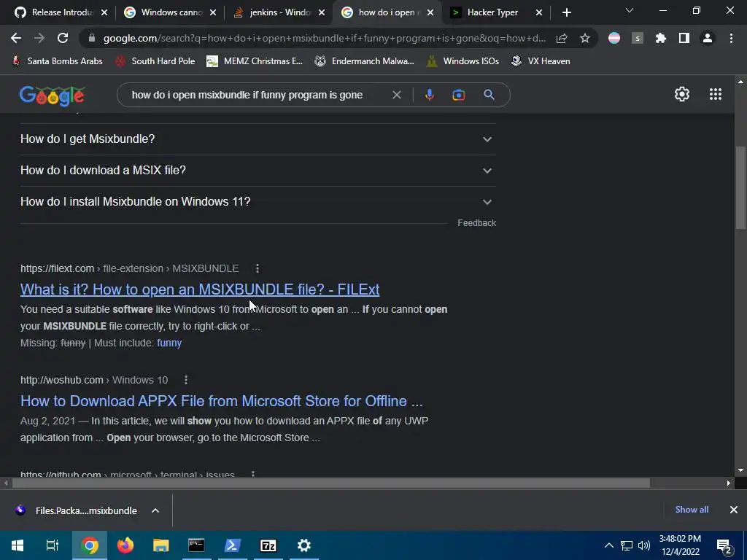Viewport: 747px width, 560px height.
Task: Close the Hacker Typer tab
Action: pos(539,13)
